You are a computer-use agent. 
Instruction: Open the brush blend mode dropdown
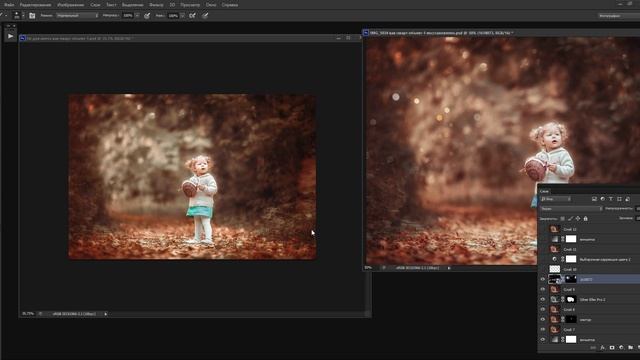tap(77, 16)
